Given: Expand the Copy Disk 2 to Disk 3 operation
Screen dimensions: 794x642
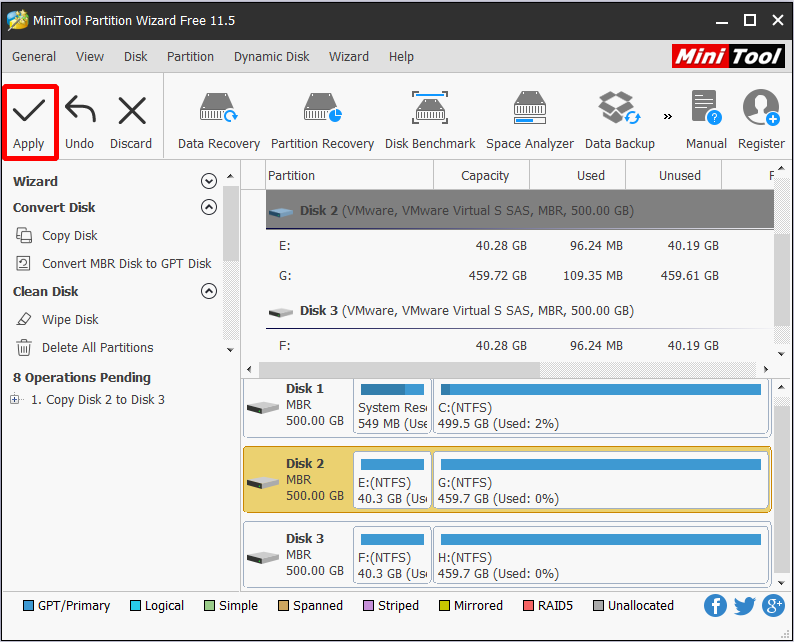Looking at the screenshot, I should (x=15, y=399).
